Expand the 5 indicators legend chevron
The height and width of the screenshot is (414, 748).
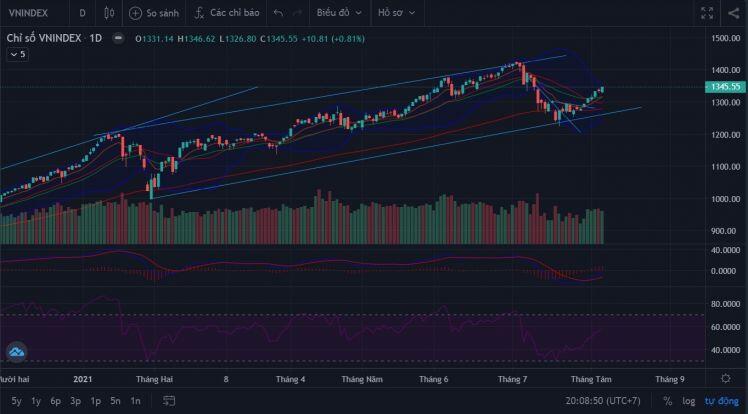click(x=18, y=54)
